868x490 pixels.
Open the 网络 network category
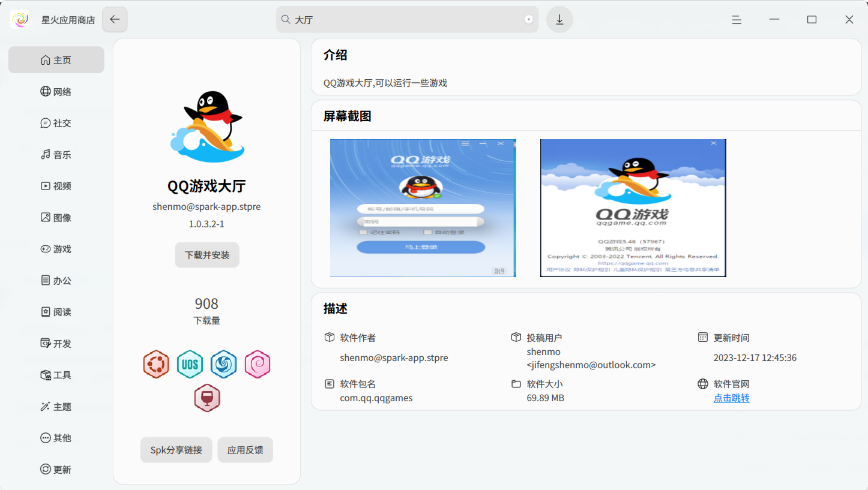[x=56, y=92]
